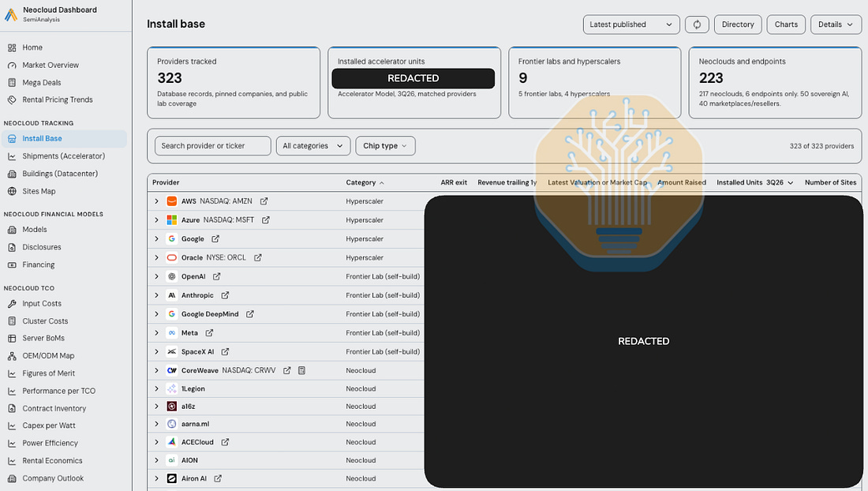Expand the Azure provider row chevron
Viewport: 868px width, 491px height.
coord(157,219)
